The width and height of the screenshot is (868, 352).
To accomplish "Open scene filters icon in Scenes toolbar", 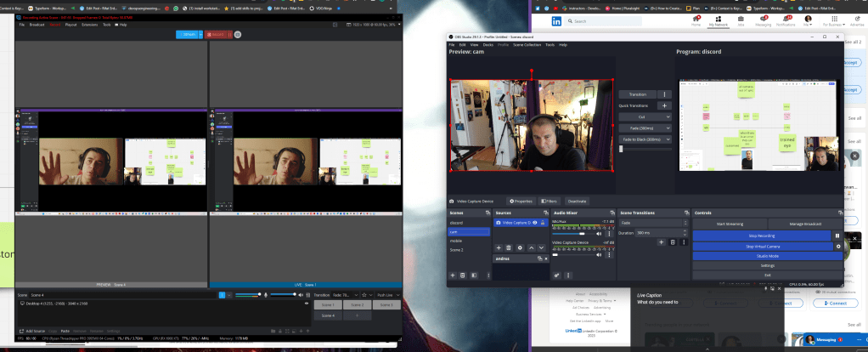I will point(474,275).
